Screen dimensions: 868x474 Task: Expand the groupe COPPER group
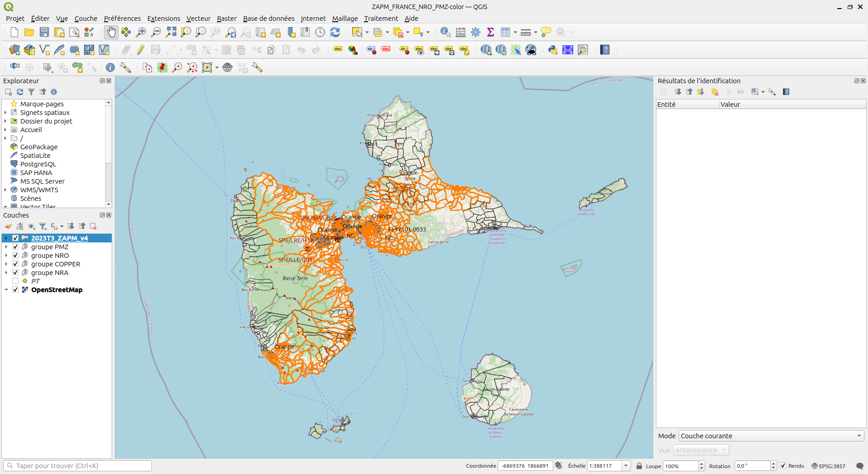[x=6, y=264]
